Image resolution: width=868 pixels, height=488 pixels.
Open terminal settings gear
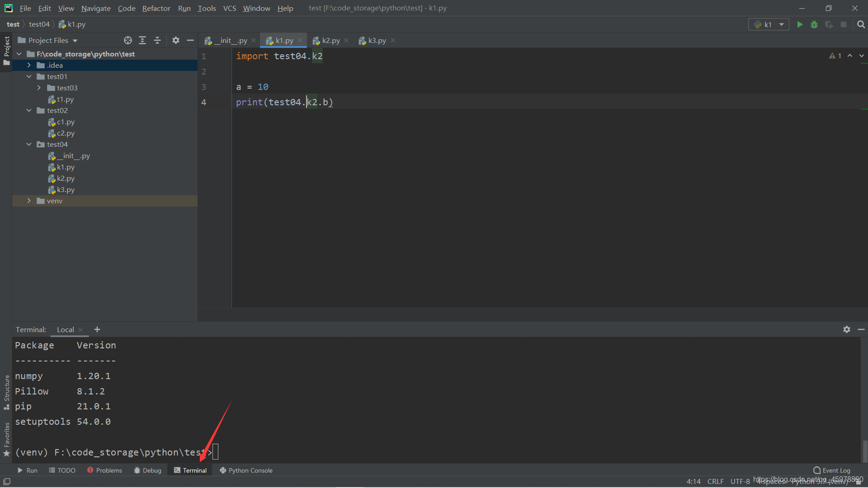(847, 329)
